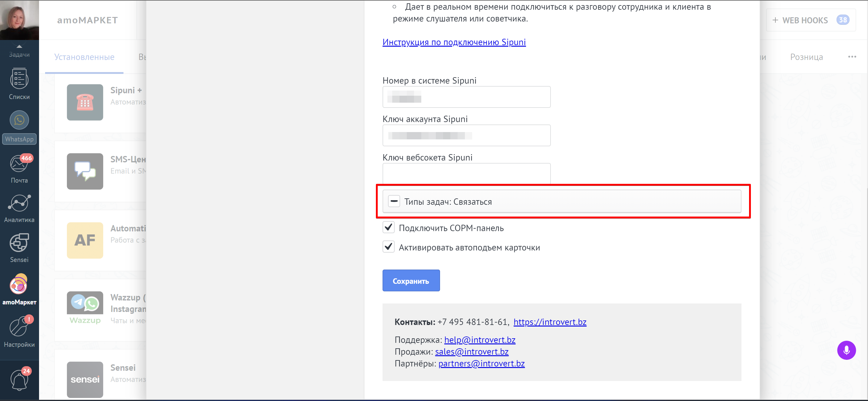
Task: Toggle the 'Типы задач' minus checkbox
Action: point(394,201)
